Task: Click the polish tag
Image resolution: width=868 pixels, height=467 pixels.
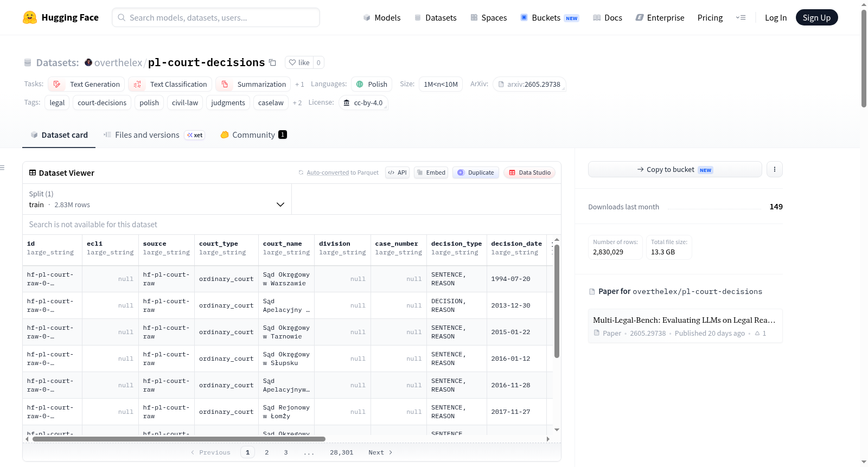Action: pyautogui.click(x=149, y=103)
